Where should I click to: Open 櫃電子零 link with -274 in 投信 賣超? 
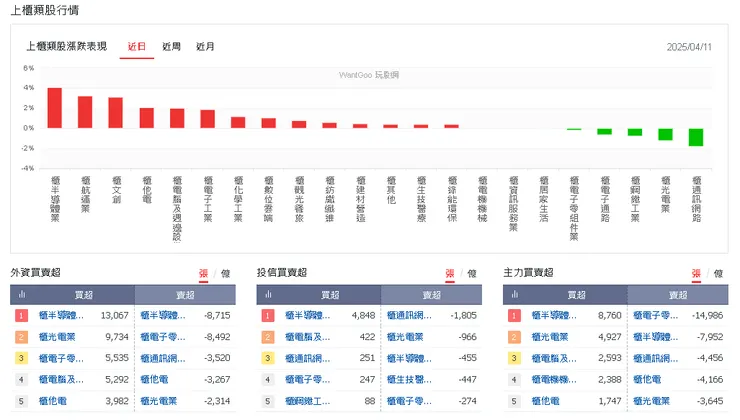click(x=409, y=401)
